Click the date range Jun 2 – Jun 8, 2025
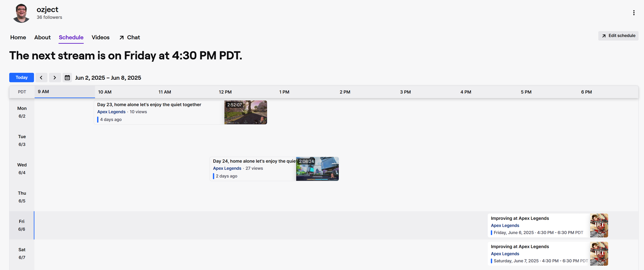The image size is (644, 270). [108, 78]
